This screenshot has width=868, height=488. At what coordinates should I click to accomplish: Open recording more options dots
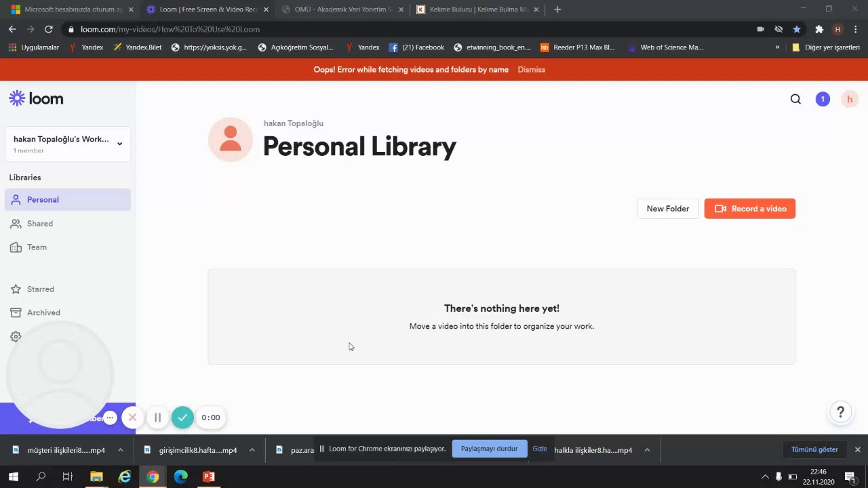(110, 418)
